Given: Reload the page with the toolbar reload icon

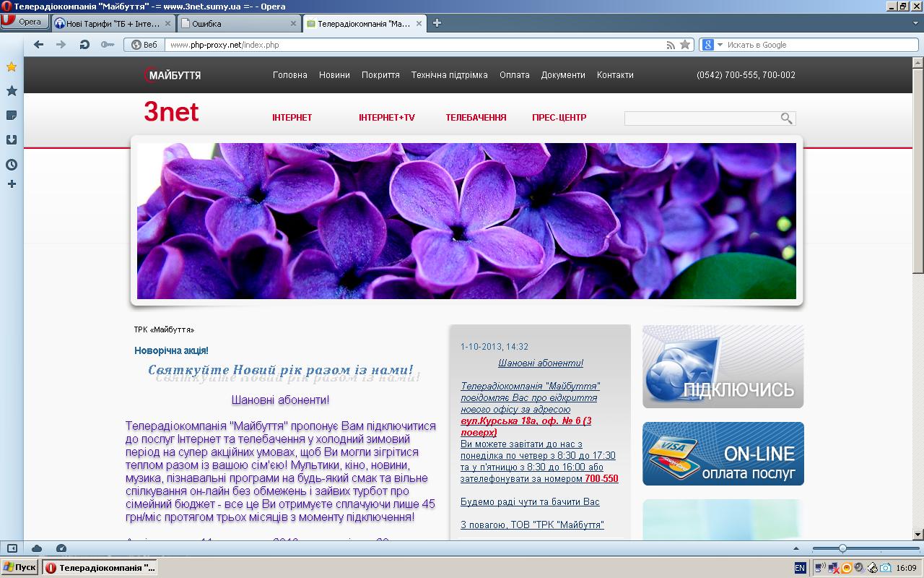Looking at the screenshot, I should point(84,45).
